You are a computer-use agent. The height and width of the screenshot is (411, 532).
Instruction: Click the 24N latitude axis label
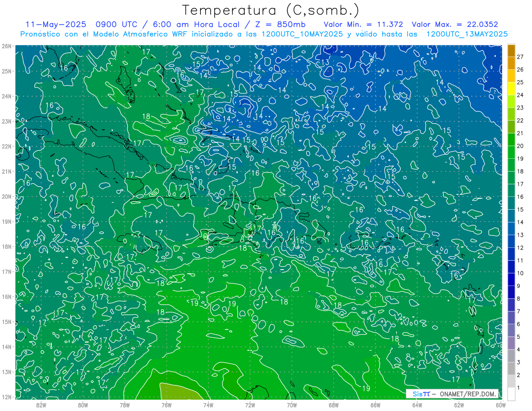(x=6, y=96)
